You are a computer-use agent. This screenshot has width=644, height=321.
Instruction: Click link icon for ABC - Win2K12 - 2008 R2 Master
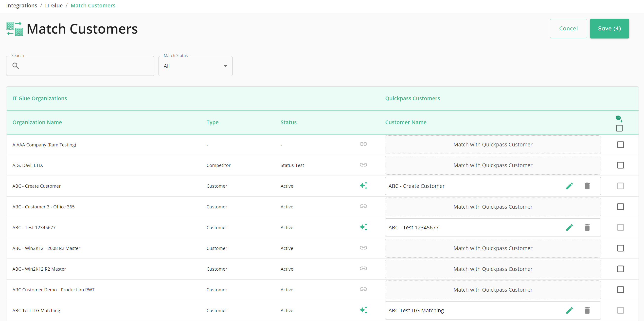[x=363, y=248]
